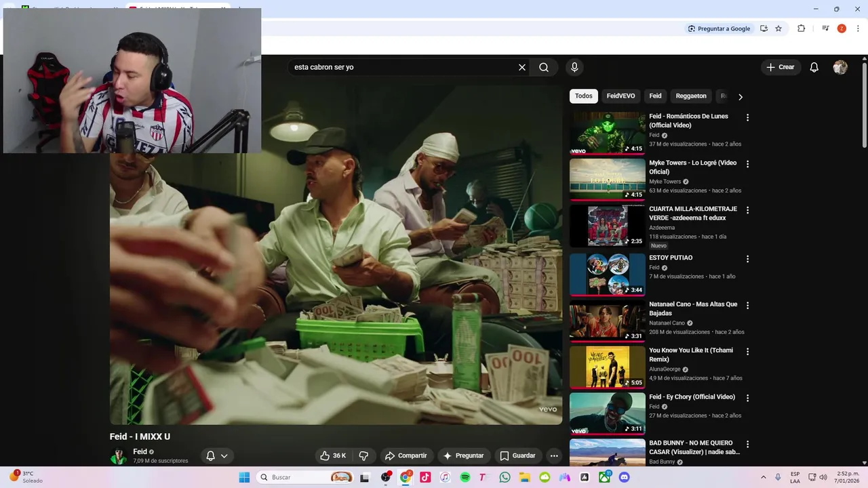Click the Compartir share button
The image size is (868, 488).
[406, 456]
